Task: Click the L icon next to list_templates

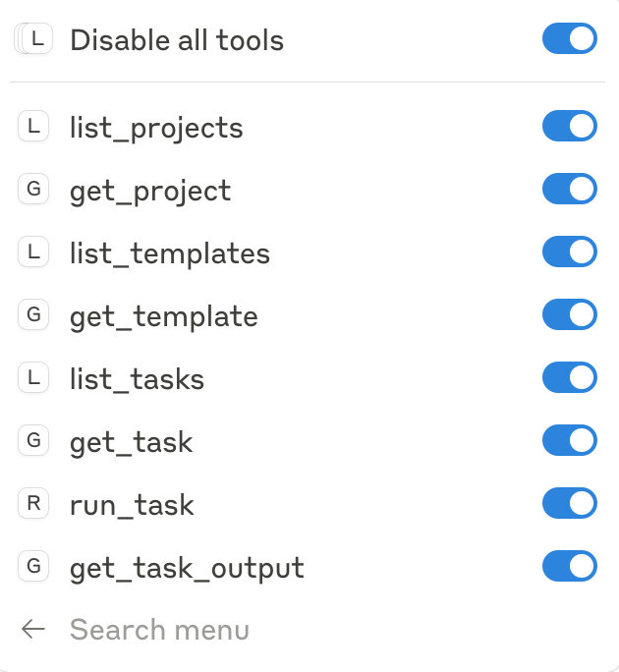Action: point(33,252)
